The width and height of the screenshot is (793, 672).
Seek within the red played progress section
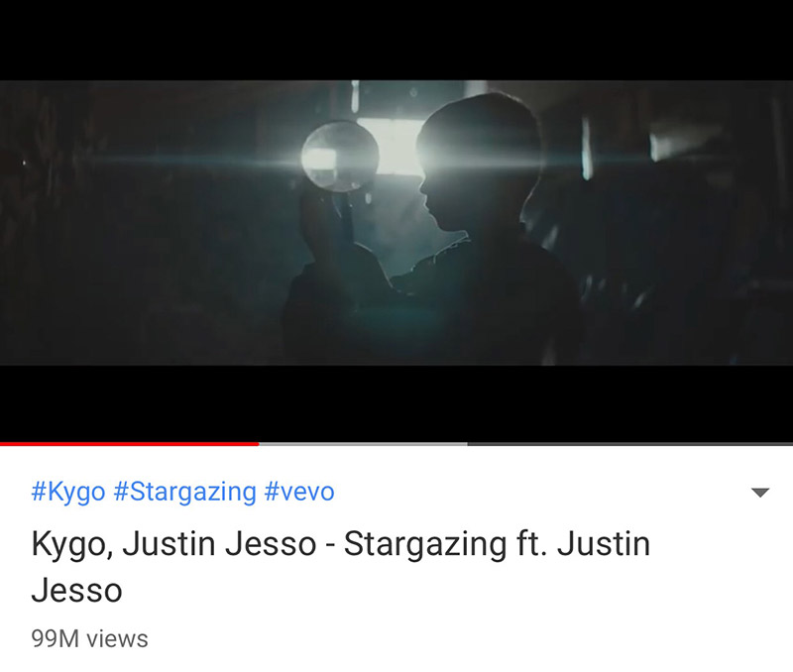click(x=130, y=444)
